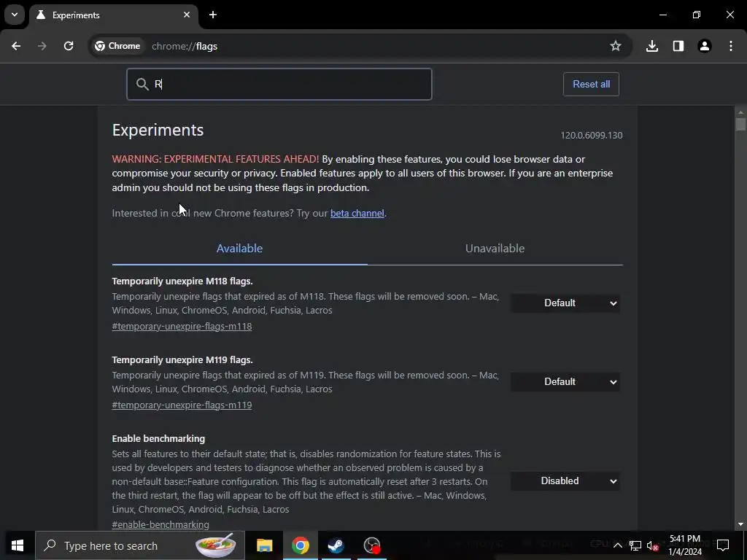The height and width of the screenshot is (560, 747).
Task: Click the Windows taskbar search box
Action: tap(139, 545)
